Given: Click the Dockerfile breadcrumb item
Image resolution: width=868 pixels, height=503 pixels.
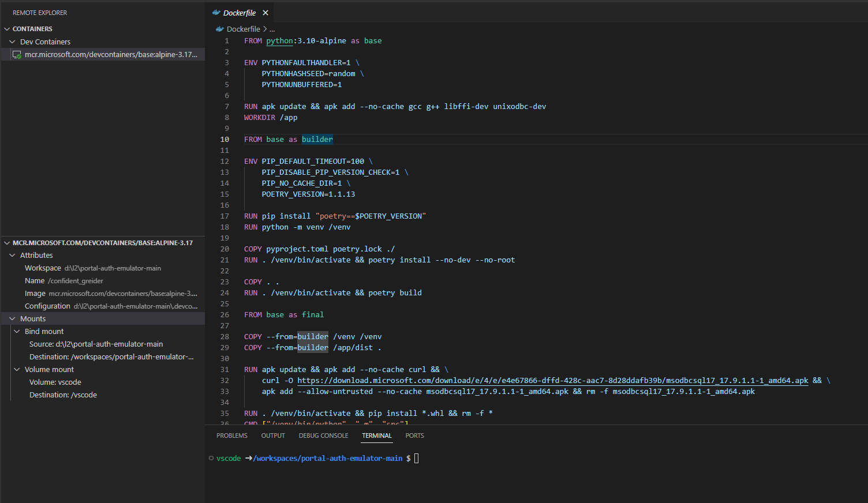Looking at the screenshot, I should pyautogui.click(x=243, y=29).
